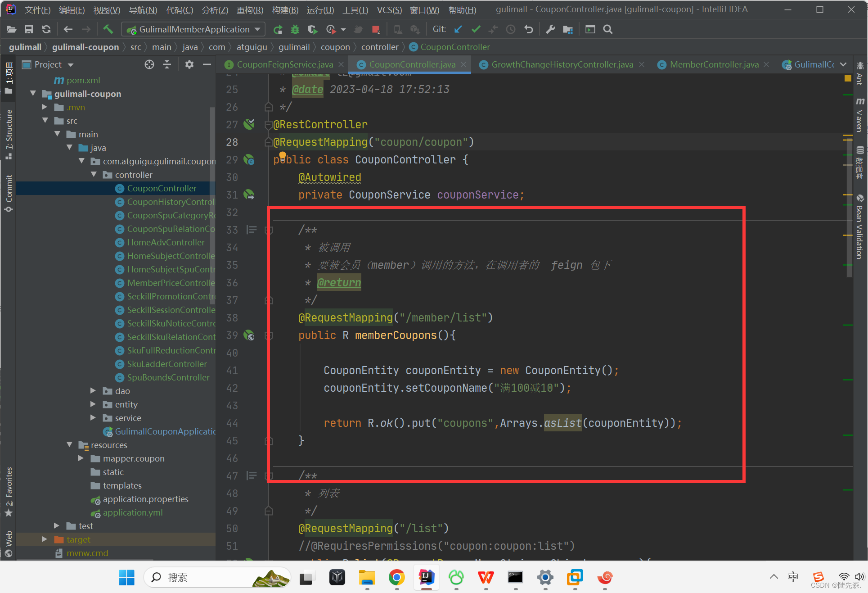Click the locate-in-tree target icon in Project panel
The image size is (868, 593).
(x=149, y=64)
